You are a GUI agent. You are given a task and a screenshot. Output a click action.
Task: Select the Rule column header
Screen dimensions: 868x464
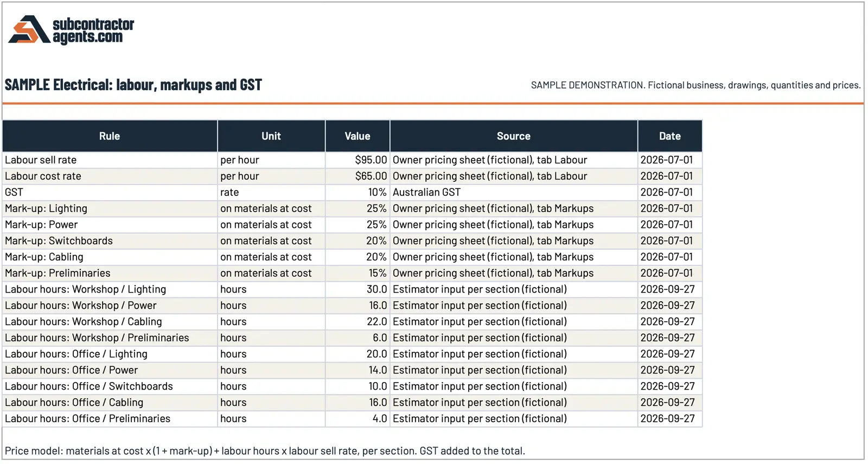coord(110,136)
